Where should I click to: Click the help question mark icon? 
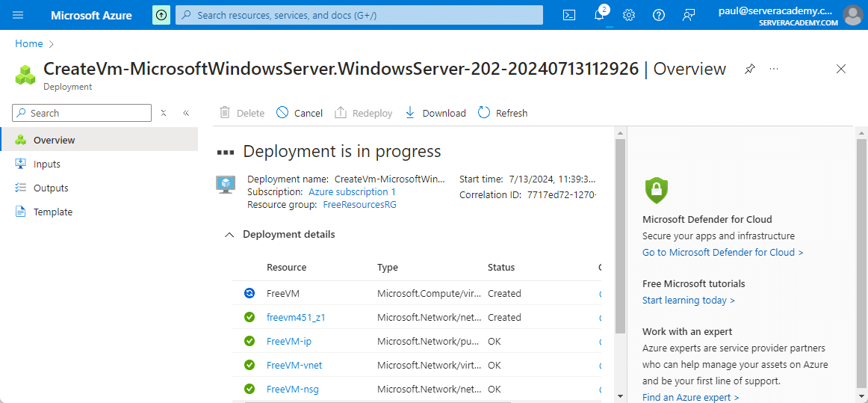click(x=658, y=15)
